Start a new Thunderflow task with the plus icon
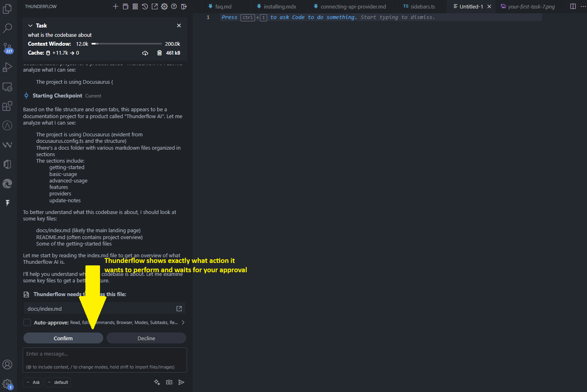This screenshot has height=392, width=587. (x=115, y=6)
